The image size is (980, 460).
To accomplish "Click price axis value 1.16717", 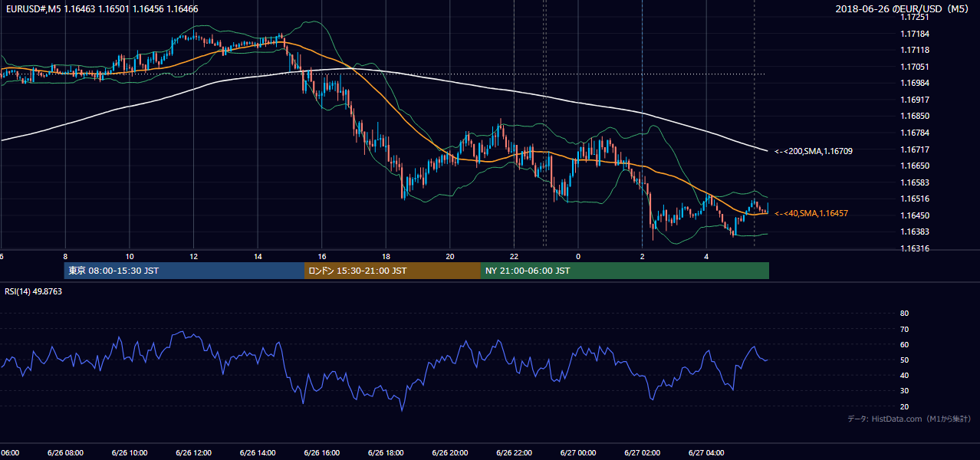I will (915, 149).
